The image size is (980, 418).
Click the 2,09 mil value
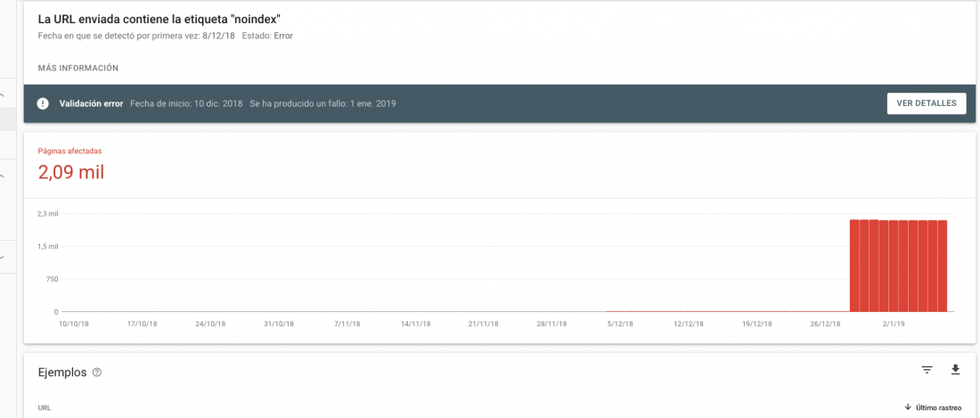point(71,172)
